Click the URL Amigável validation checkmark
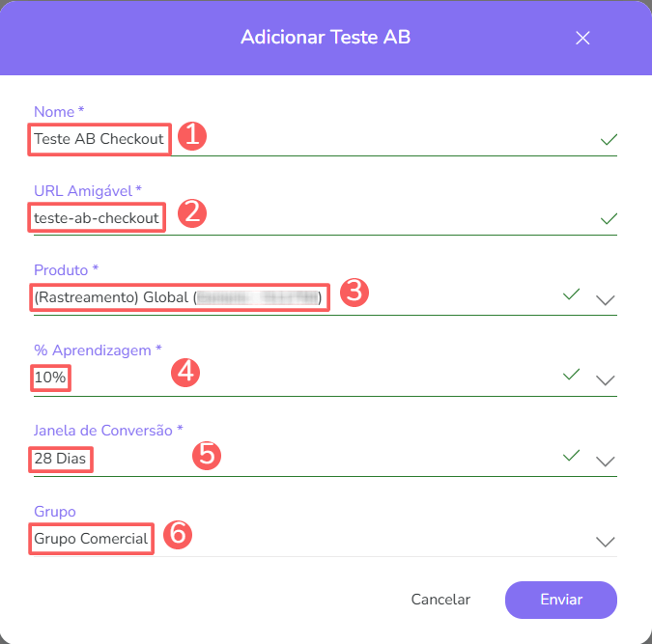Image resolution: width=652 pixels, height=644 pixels. coord(609,219)
